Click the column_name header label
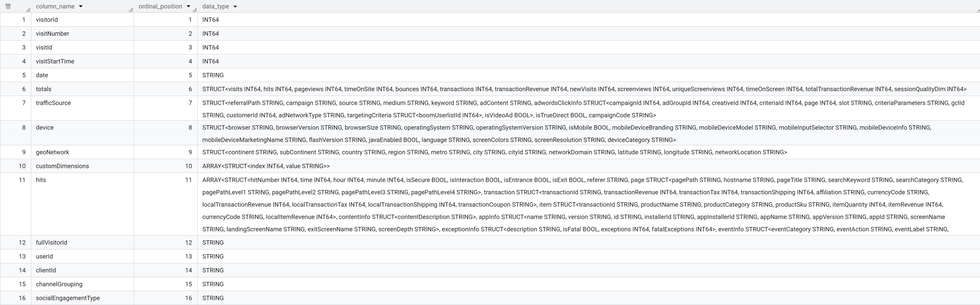The image size is (980, 305). point(55,7)
